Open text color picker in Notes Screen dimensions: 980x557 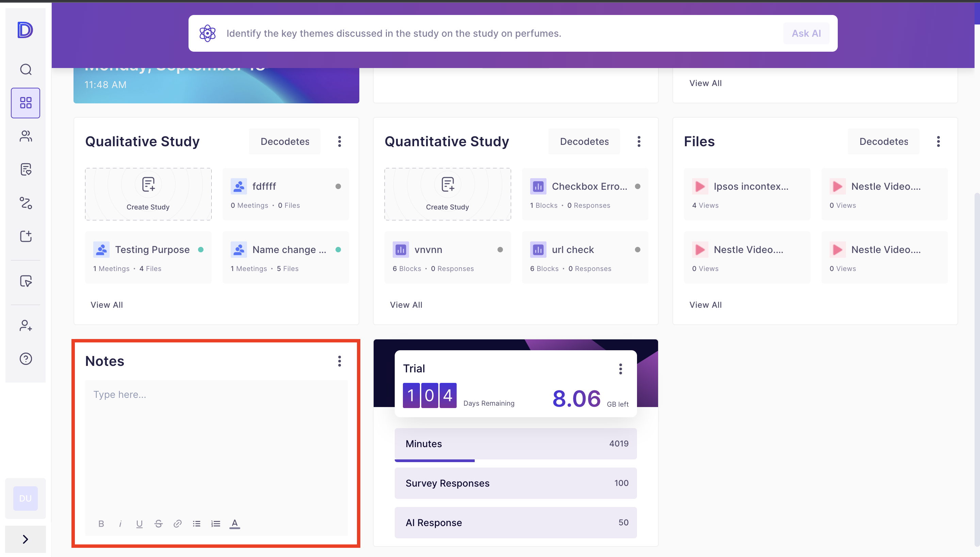pyautogui.click(x=235, y=523)
